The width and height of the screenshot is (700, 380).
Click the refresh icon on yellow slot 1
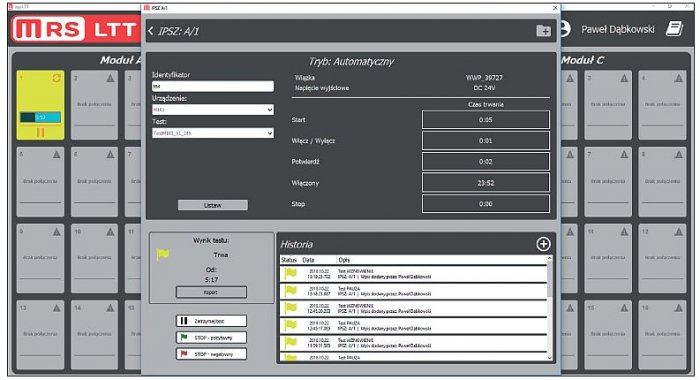(x=56, y=78)
